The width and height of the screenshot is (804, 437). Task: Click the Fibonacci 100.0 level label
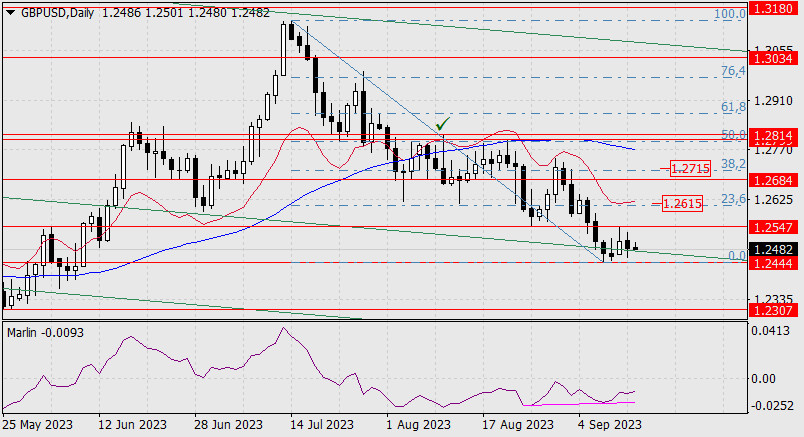pyautogui.click(x=730, y=14)
